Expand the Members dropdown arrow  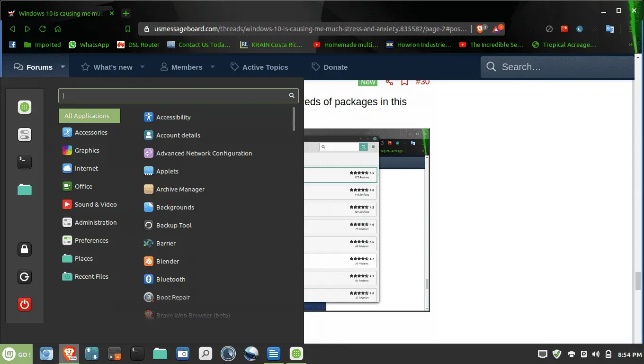click(x=213, y=67)
